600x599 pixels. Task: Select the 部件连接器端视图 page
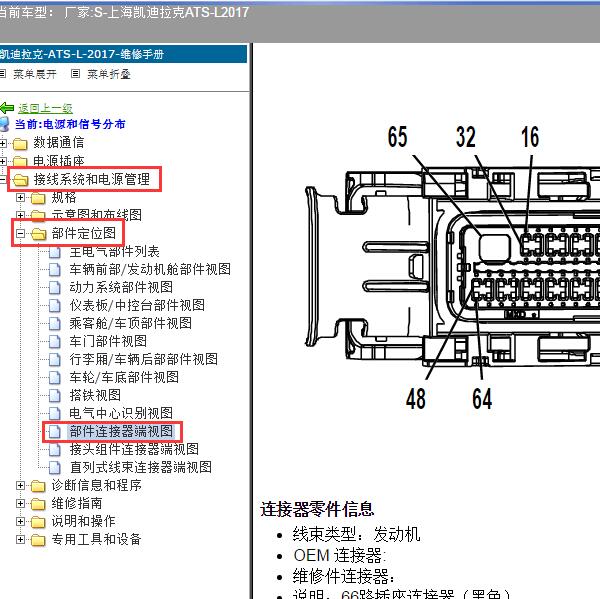tap(121, 431)
